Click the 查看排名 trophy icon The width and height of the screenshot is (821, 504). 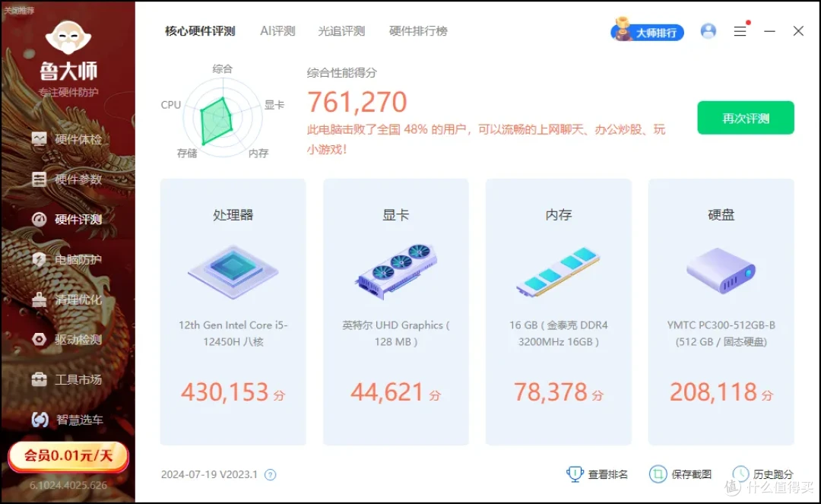click(x=575, y=474)
